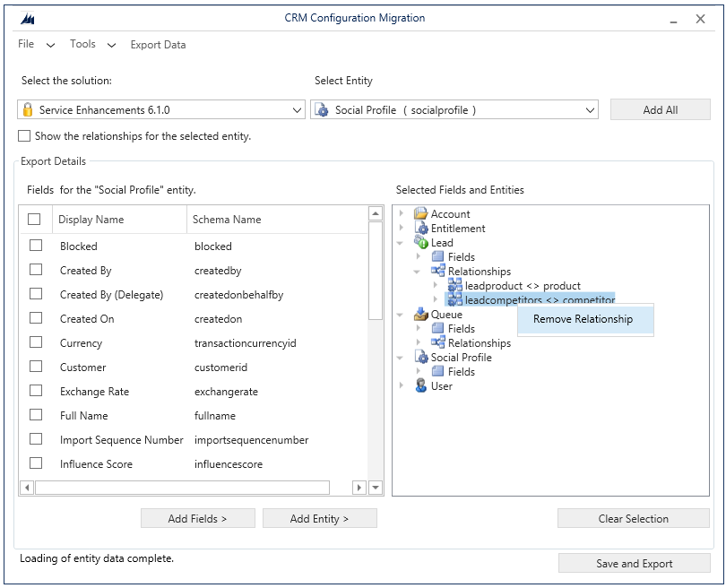The image size is (726, 588).
Task: Click the User entity icon
Action: pyautogui.click(x=422, y=385)
